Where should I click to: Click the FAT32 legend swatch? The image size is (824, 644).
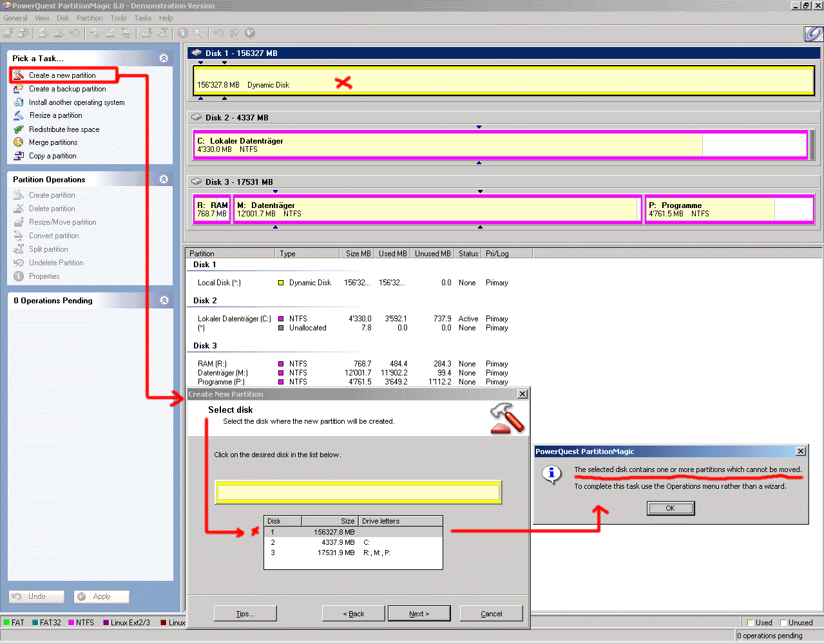pos(35,623)
